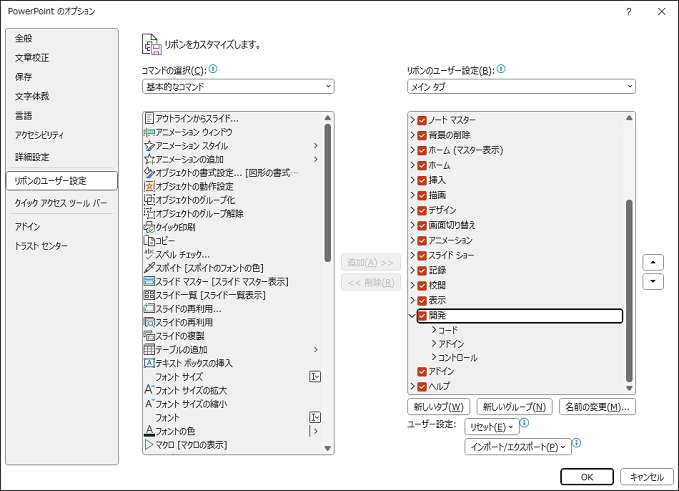679x491 pixels.
Task: Expand the コード group
Action: [433, 330]
